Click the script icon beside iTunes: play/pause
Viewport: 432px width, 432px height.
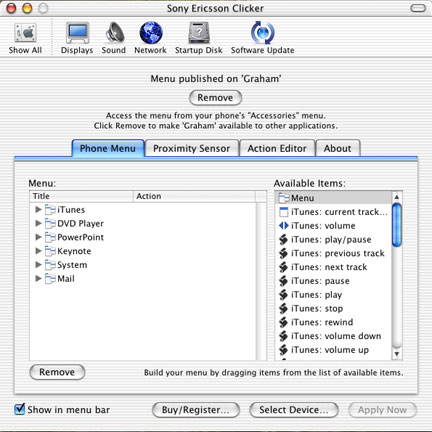[x=283, y=240]
